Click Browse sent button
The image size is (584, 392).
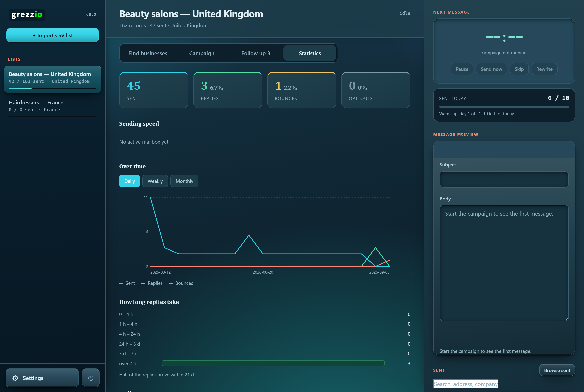[x=557, y=370]
